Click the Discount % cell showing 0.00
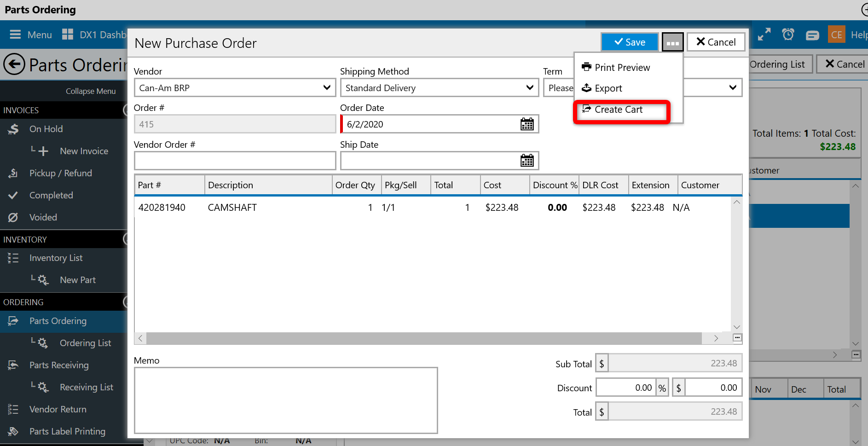The image size is (868, 446). coord(557,208)
